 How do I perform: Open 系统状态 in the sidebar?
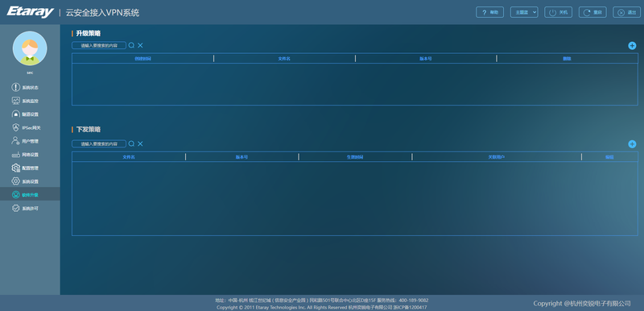(25, 88)
